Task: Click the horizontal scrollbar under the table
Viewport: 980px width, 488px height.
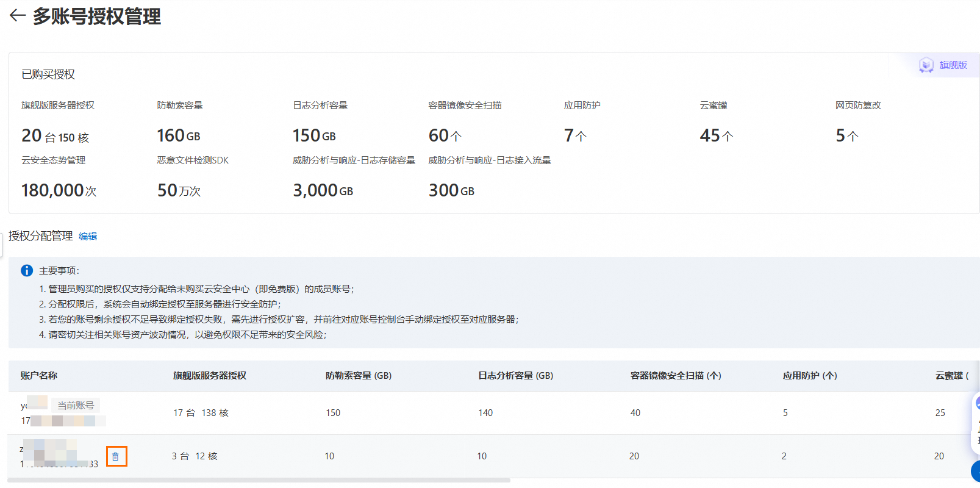Action: [259, 480]
